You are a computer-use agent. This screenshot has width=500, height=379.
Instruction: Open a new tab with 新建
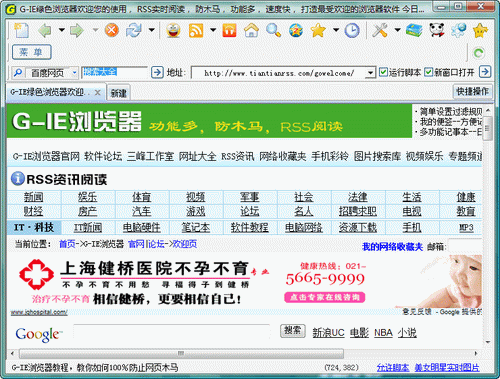[118, 93]
